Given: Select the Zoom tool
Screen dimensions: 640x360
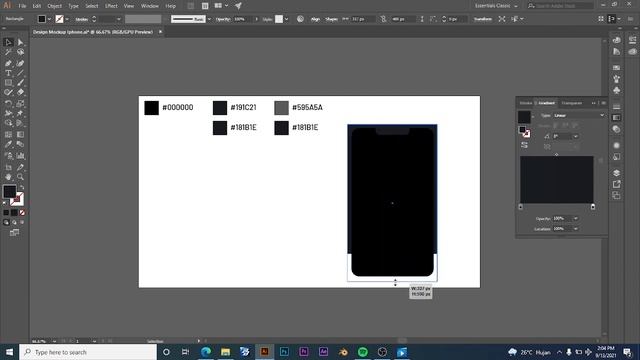Looking at the screenshot, I should click(20, 177).
